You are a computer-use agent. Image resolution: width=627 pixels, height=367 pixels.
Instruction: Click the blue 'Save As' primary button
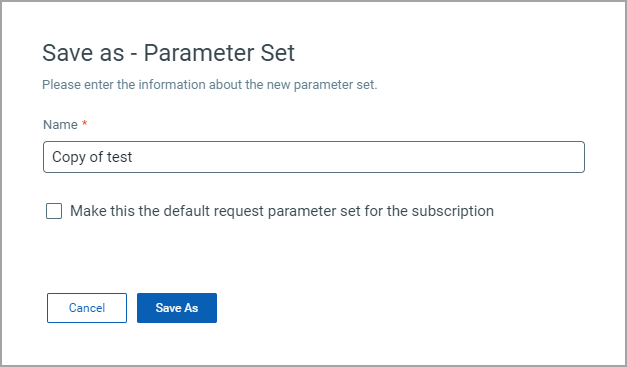coord(177,308)
